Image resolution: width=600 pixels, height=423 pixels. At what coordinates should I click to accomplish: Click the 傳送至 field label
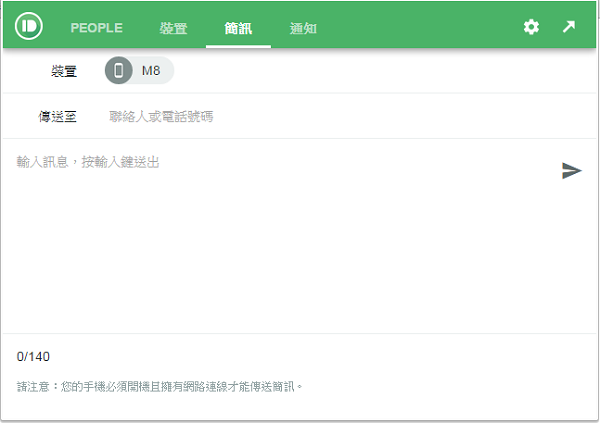[58, 117]
